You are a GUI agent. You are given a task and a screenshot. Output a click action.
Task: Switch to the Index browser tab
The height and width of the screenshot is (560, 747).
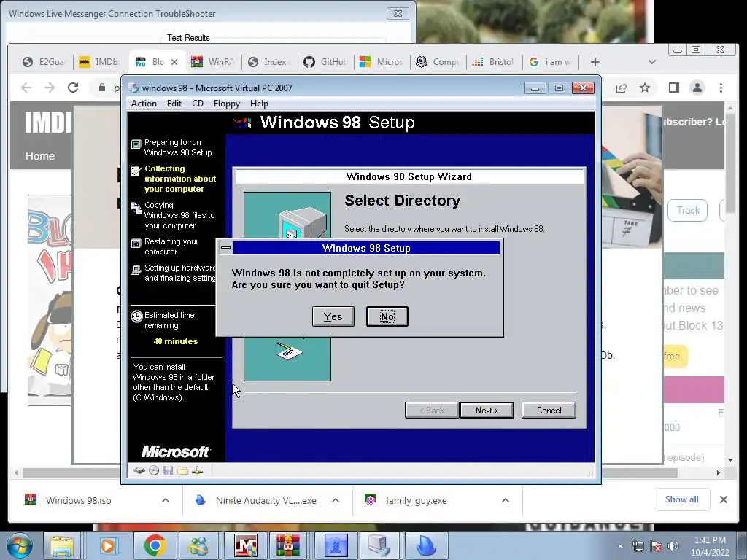pyautogui.click(x=270, y=62)
